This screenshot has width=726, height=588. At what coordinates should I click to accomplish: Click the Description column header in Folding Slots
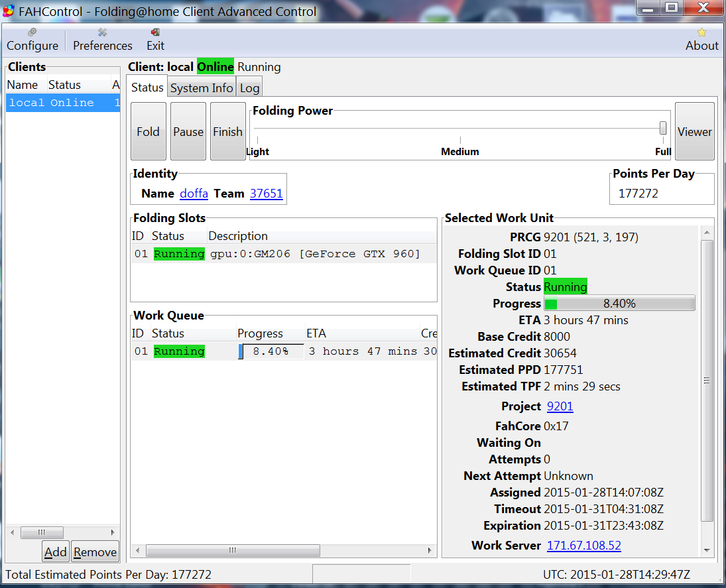point(322,236)
